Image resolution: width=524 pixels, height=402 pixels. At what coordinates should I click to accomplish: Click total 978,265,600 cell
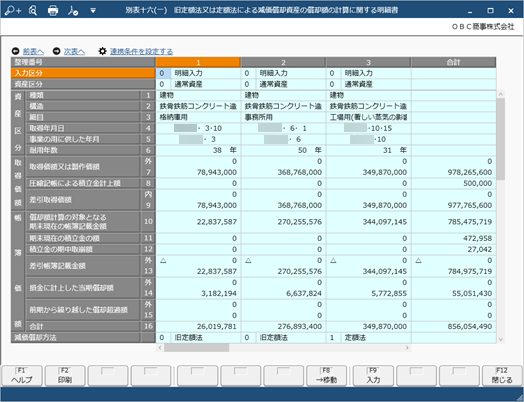click(453, 172)
